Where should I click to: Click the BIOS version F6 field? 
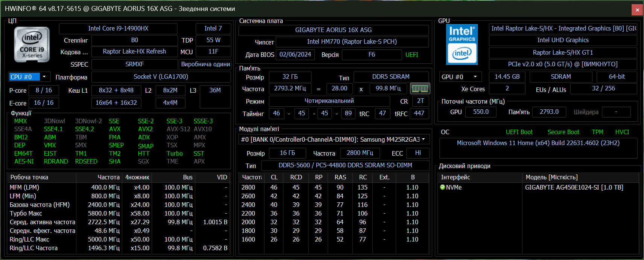tap(372, 55)
